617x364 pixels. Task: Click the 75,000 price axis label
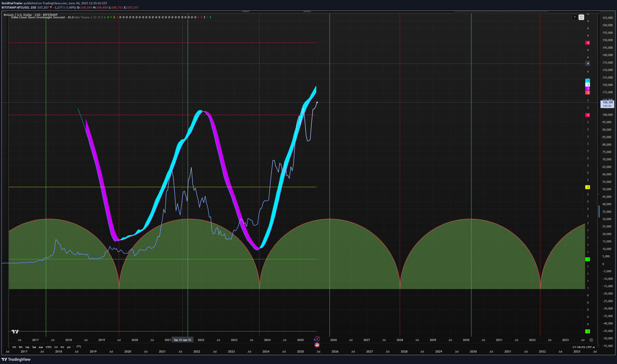(607, 152)
